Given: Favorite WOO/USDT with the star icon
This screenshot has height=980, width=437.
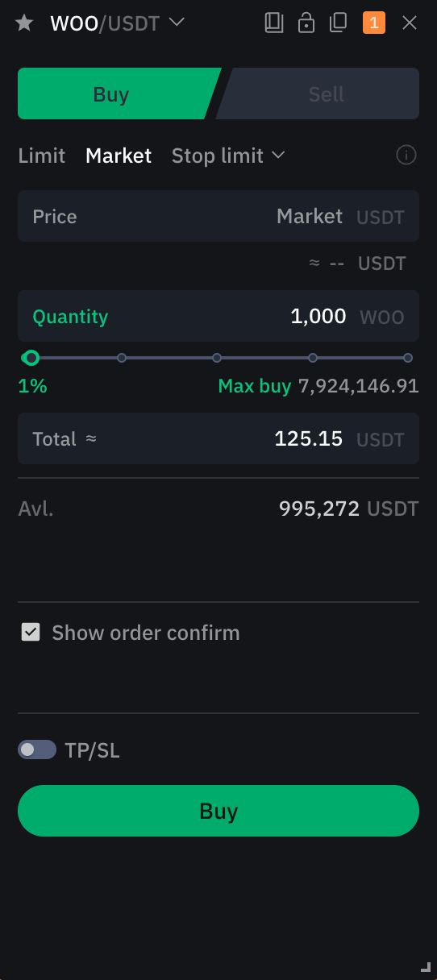Looking at the screenshot, I should (25, 23).
